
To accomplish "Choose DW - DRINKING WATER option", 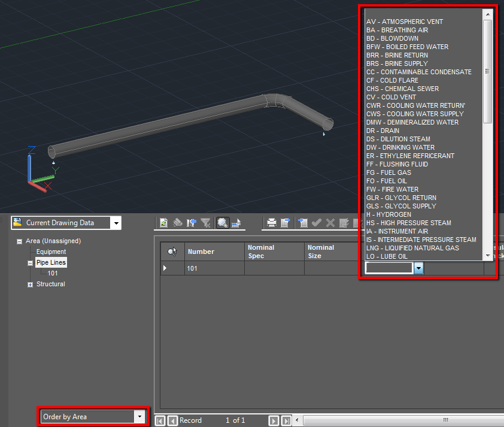I will pos(400,147).
